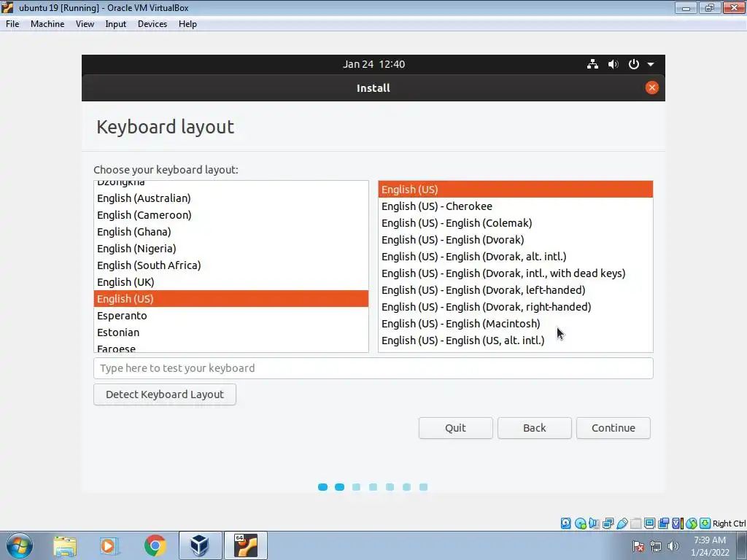Image resolution: width=747 pixels, height=560 pixels.
Task: Select English (Cameroon) layout
Action: coord(231,215)
